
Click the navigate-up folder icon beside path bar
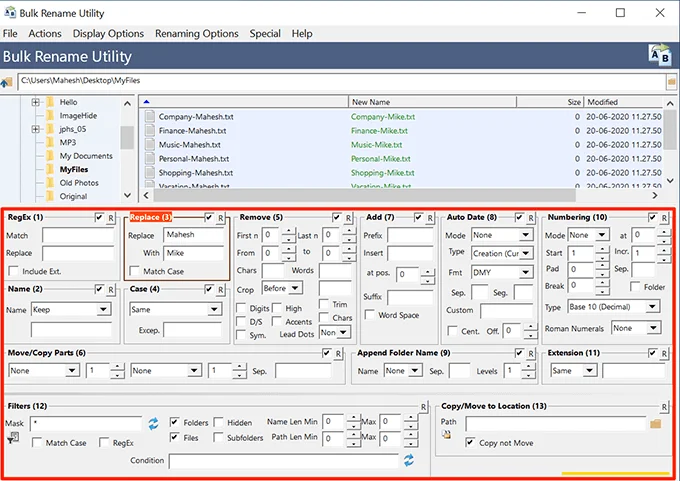coord(7,82)
